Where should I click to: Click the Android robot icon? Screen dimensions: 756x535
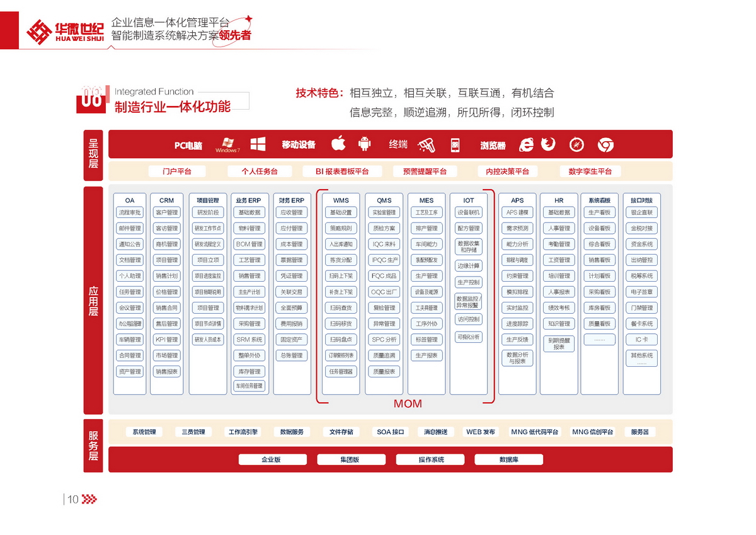point(364,144)
